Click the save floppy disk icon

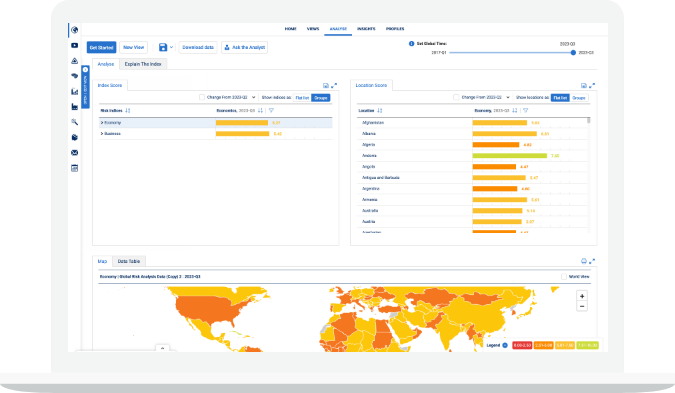(x=163, y=47)
